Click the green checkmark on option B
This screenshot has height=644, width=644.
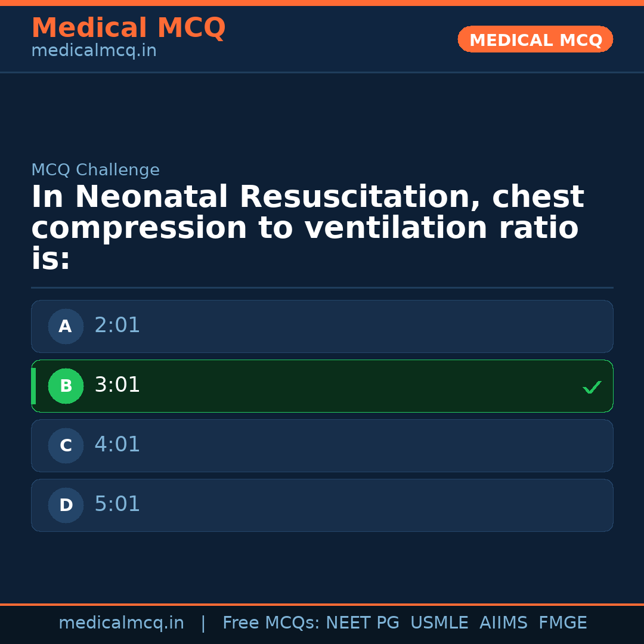pyautogui.click(x=592, y=388)
